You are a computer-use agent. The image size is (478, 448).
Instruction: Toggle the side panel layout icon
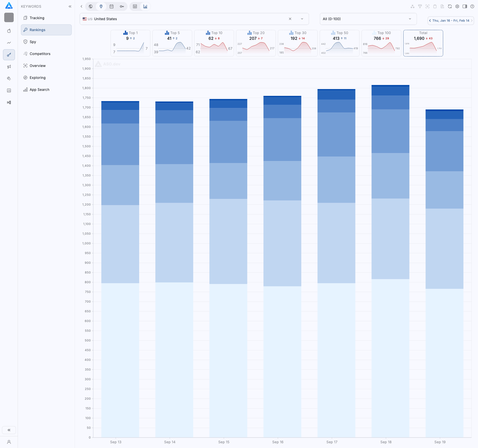(x=465, y=6)
